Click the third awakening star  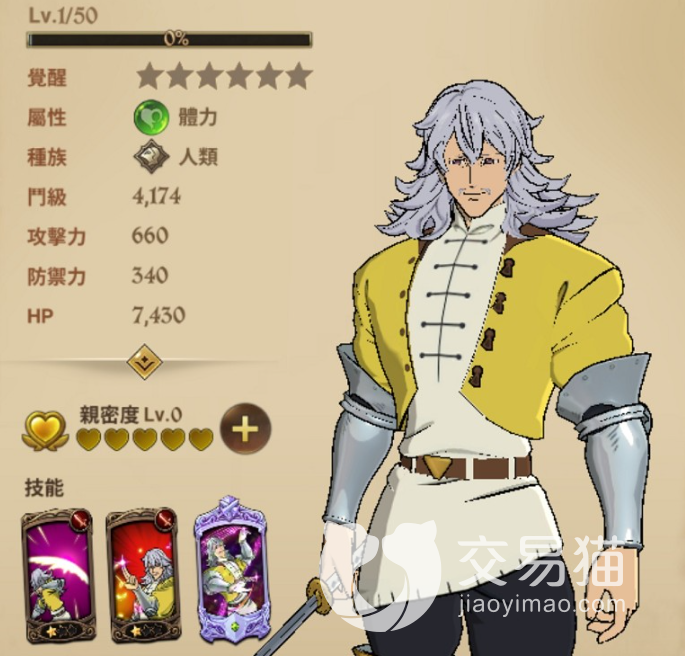[x=210, y=76]
